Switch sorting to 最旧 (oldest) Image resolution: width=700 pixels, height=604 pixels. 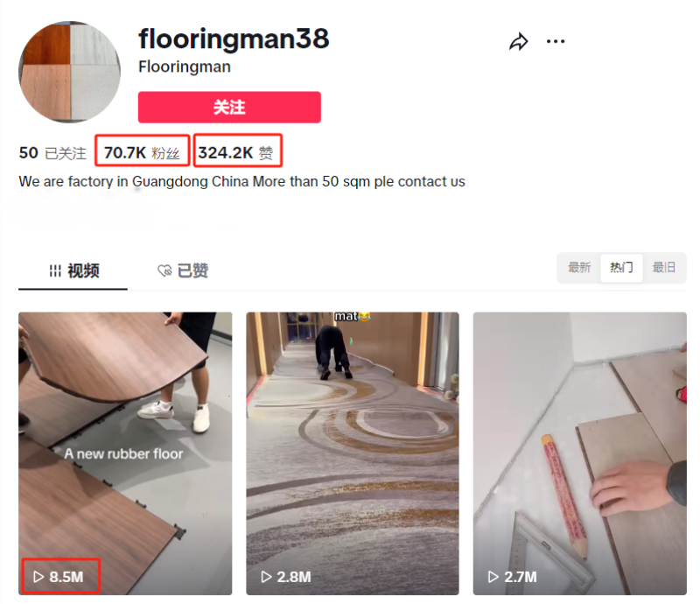coord(664,268)
